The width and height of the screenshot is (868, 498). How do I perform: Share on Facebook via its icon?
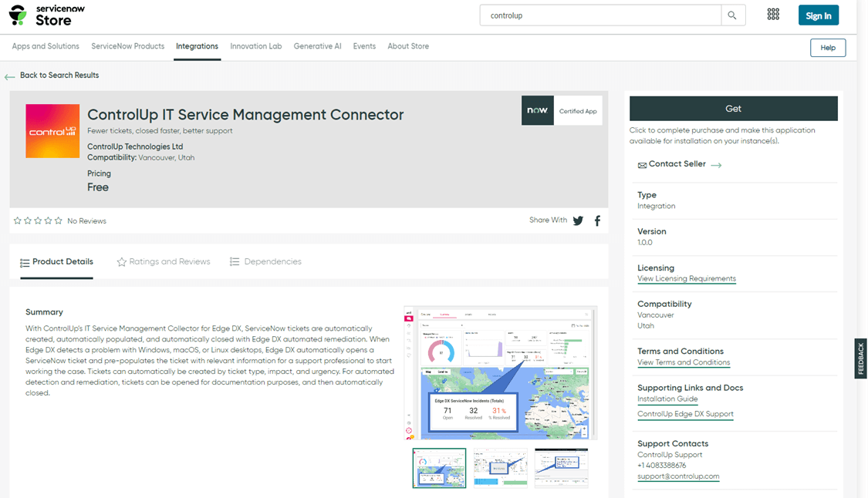pos(597,220)
